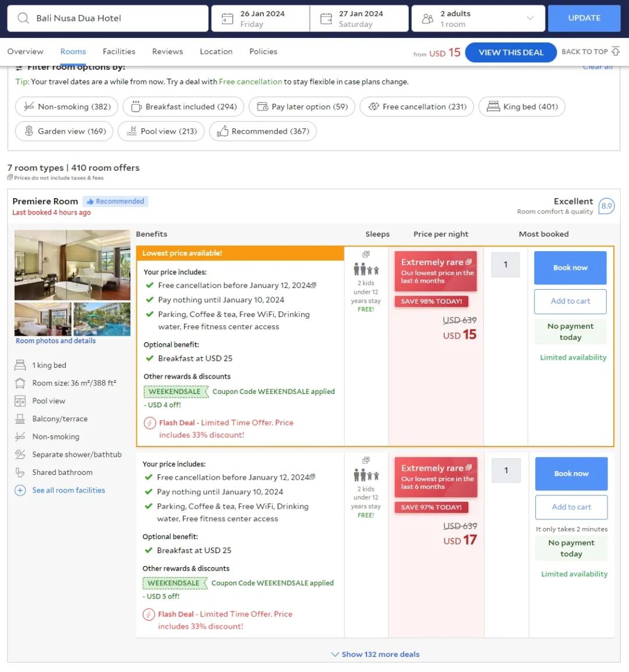Click the taxes & fees note icon

(10, 177)
